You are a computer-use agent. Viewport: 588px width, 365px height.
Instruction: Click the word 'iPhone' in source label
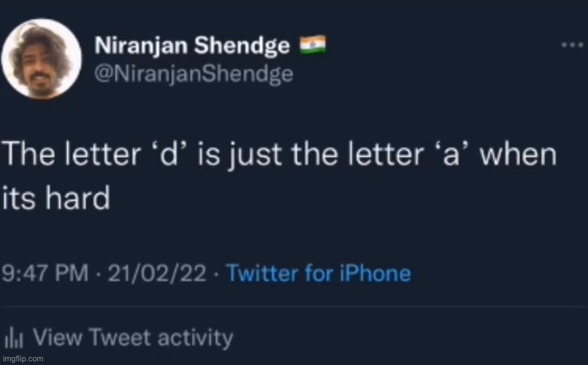(375, 273)
